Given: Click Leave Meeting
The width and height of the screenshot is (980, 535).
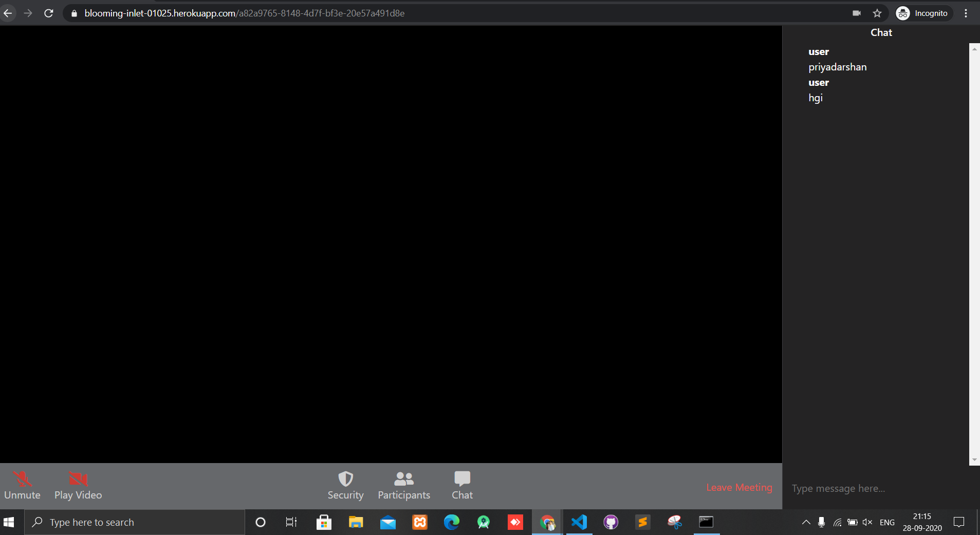Looking at the screenshot, I should [x=739, y=487].
